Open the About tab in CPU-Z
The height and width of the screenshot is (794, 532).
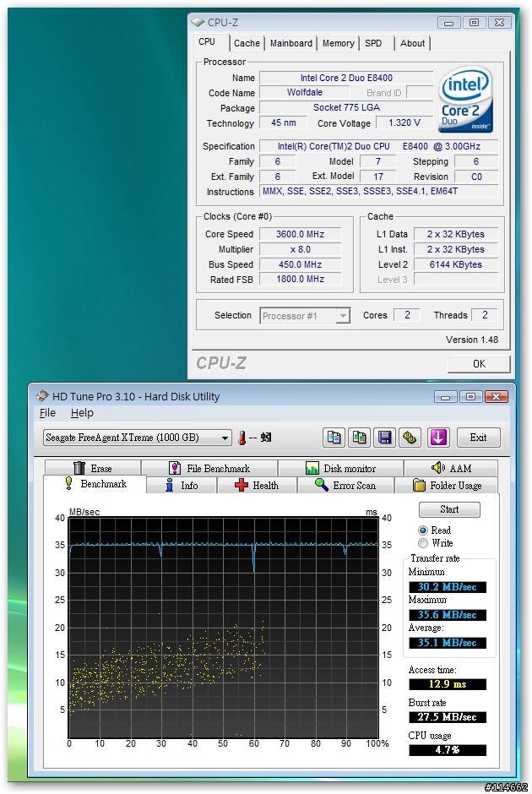coord(413,43)
